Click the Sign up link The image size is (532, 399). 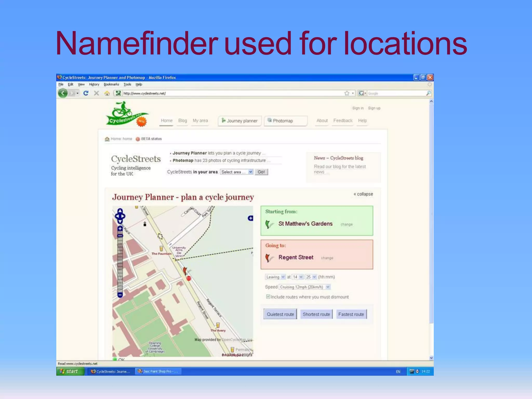pos(374,108)
